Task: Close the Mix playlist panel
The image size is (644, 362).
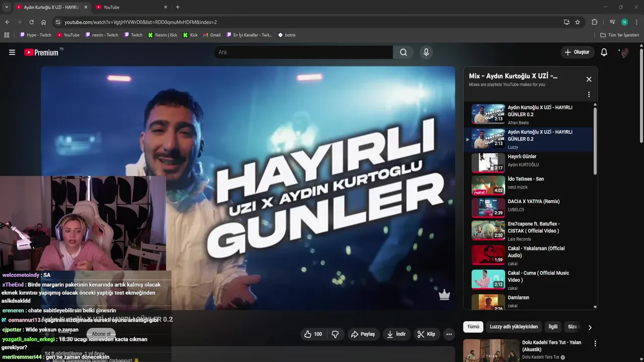Action: click(x=589, y=79)
